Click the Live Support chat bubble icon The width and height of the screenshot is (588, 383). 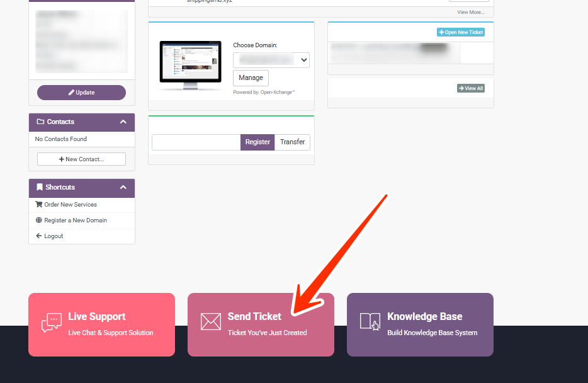click(51, 323)
